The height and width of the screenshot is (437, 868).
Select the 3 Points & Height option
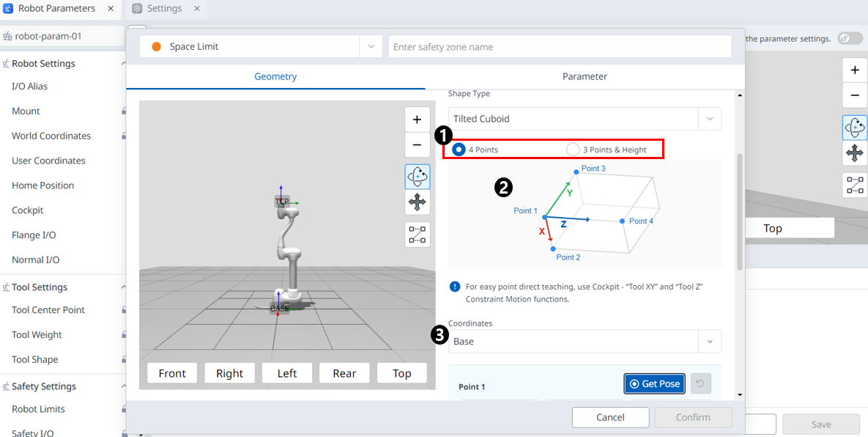(573, 150)
